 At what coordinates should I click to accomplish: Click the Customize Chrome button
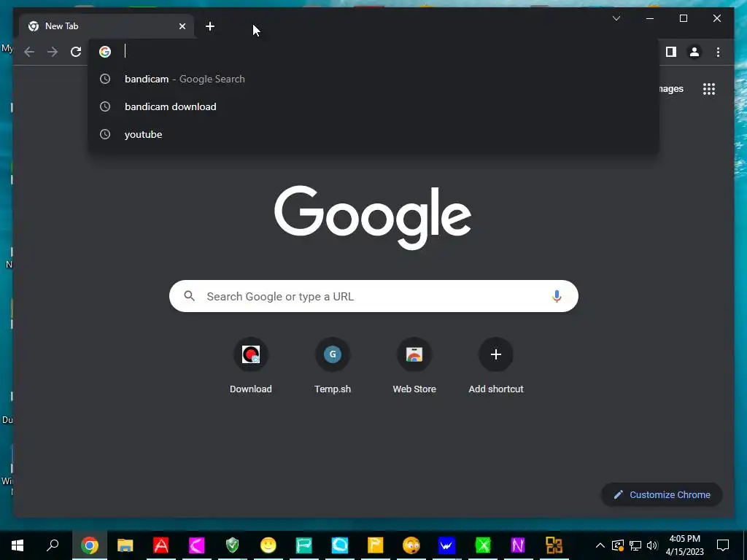tap(662, 495)
